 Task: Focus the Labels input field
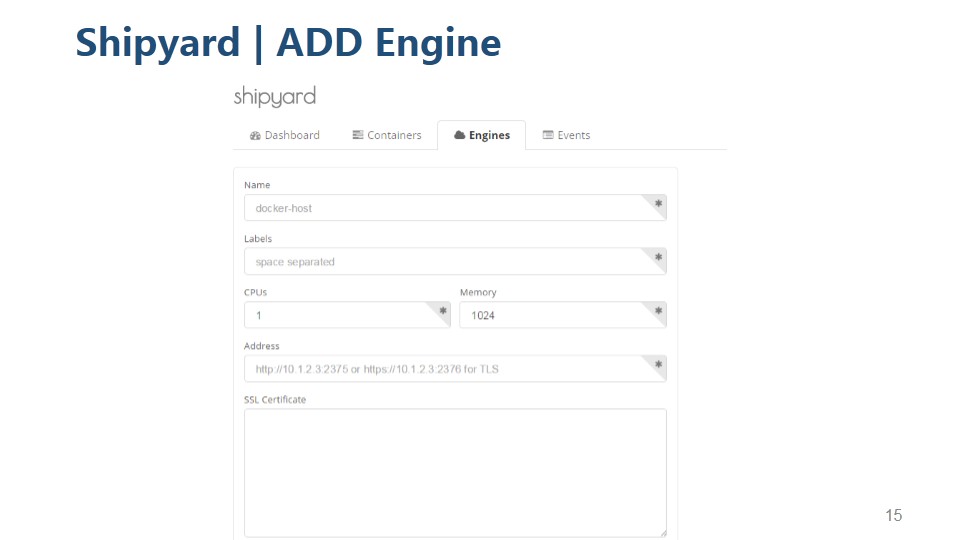[455, 261]
